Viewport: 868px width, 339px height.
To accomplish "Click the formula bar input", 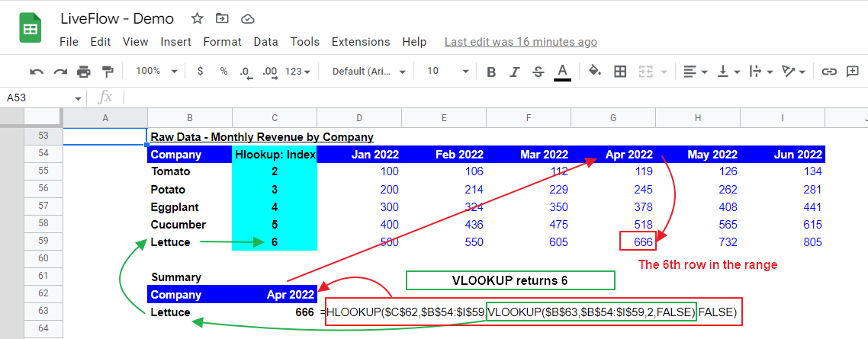I will [496, 98].
